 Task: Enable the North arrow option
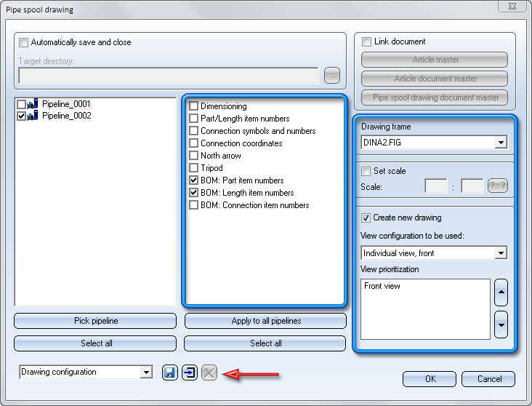pyautogui.click(x=194, y=156)
